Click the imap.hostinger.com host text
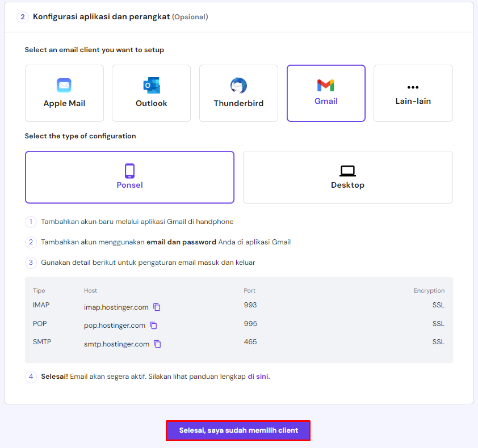 [116, 307]
